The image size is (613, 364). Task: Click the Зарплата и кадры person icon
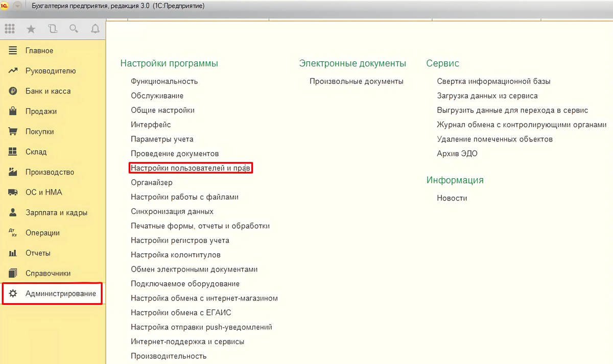click(x=13, y=212)
